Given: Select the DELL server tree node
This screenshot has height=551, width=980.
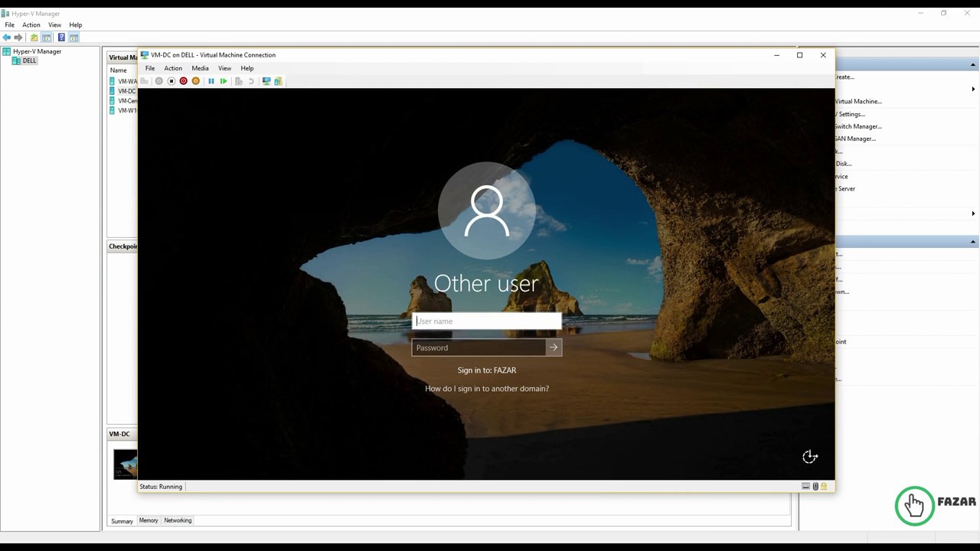Looking at the screenshot, I should [x=24, y=60].
